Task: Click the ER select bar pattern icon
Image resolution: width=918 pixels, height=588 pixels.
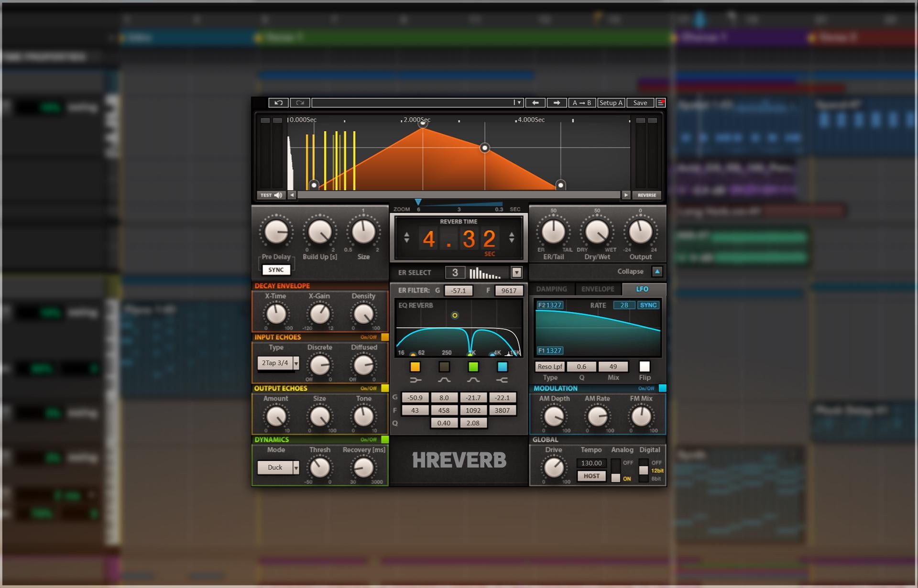Action: click(485, 273)
